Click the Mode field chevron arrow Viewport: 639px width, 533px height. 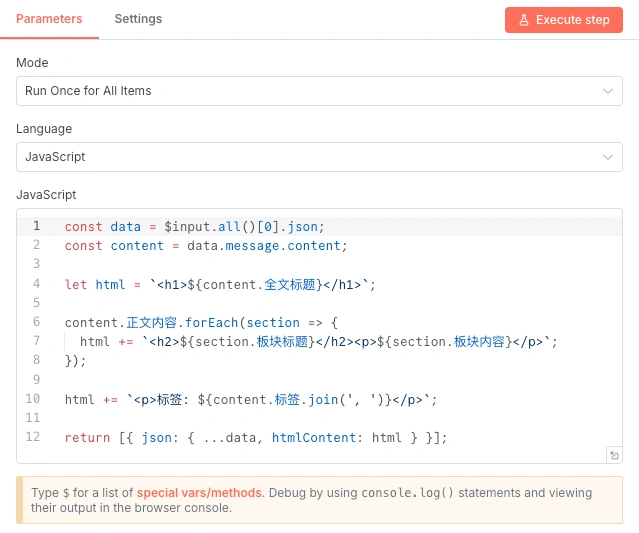(x=607, y=91)
